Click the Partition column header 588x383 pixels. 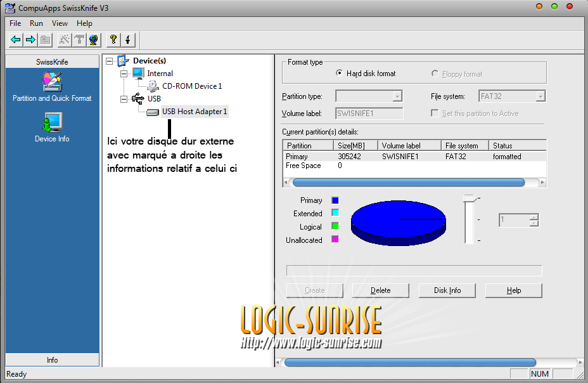308,146
